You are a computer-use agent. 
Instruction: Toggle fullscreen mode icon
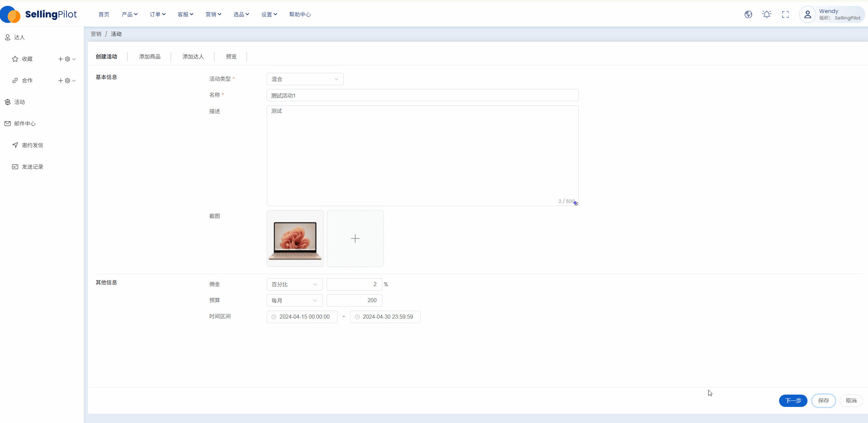click(785, 14)
